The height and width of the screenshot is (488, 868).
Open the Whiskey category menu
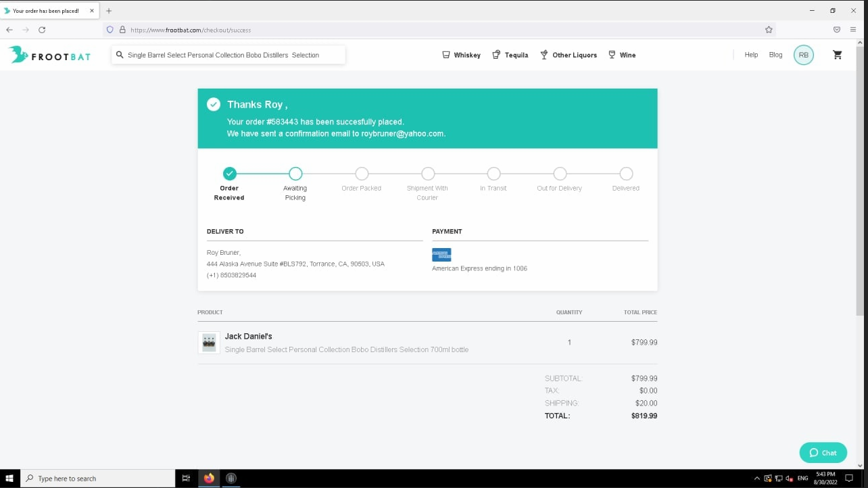point(461,55)
